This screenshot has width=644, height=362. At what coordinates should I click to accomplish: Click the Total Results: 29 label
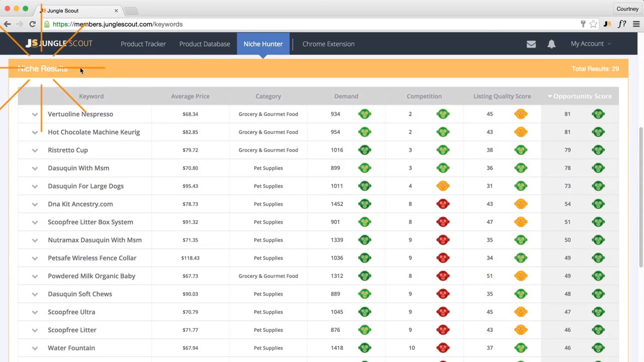(x=595, y=69)
